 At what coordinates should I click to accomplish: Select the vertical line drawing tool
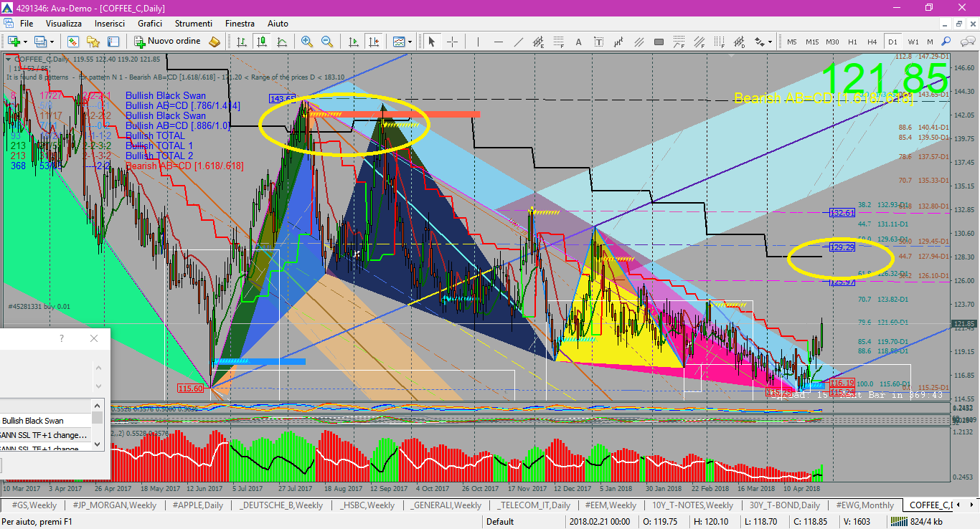pyautogui.click(x=477, y=42)
